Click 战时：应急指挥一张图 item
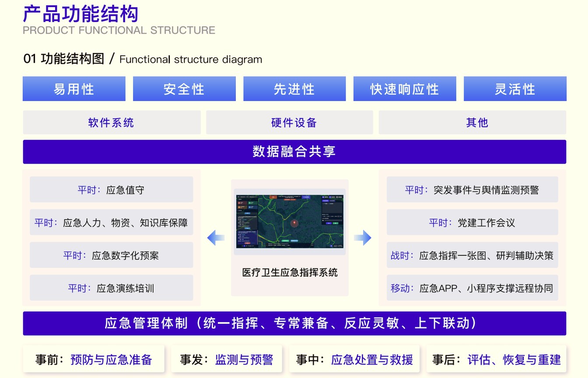Image resolution: width=588 pixels, height=378 pixels. [x=472, y=255]
